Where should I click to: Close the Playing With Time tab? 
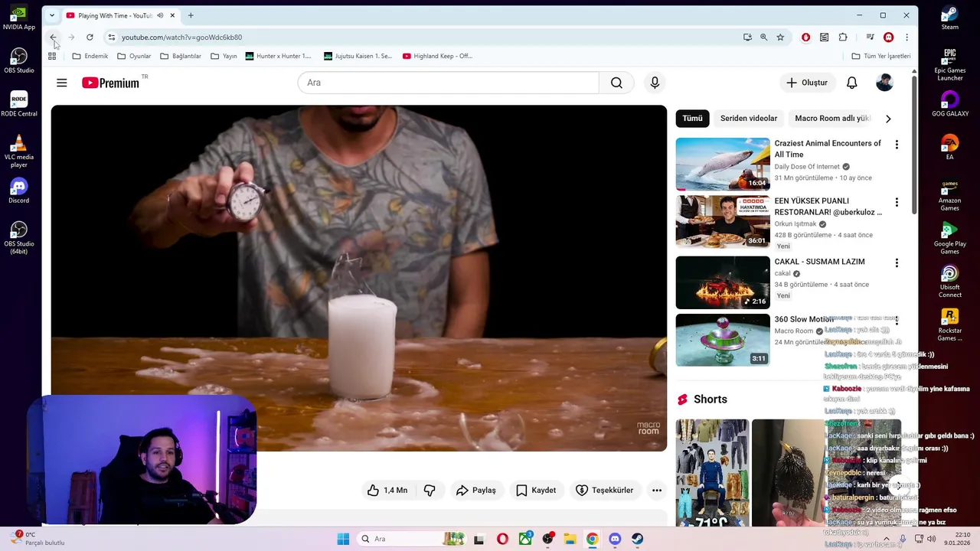[x=172, y=15]
